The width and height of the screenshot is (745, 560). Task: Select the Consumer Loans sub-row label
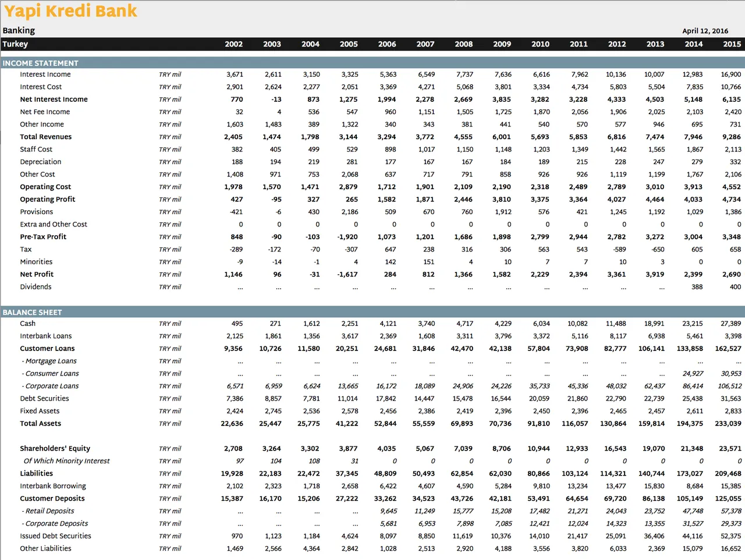coord(51,374)
